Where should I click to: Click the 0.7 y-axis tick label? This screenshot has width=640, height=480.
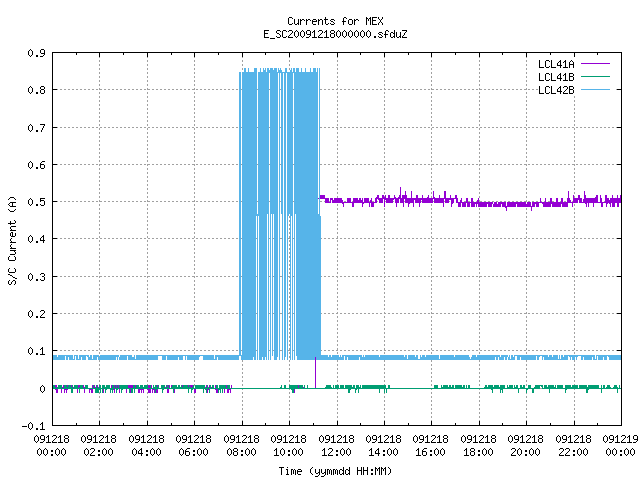(x=36, y=128)
